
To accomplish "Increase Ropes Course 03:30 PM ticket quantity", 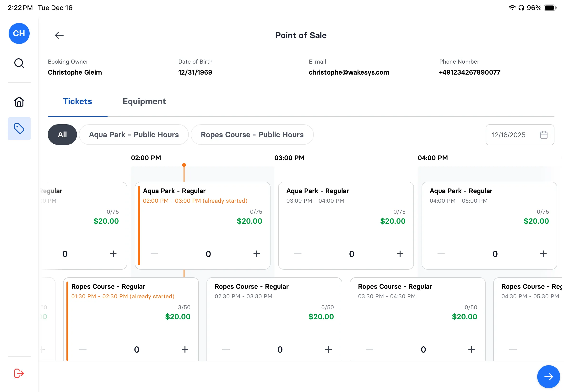I will click(x=472, y=349).
